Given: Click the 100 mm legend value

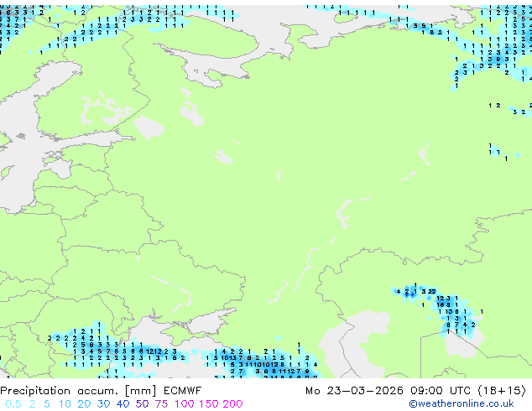Looking at the screenshot, I should click(185, 404).
